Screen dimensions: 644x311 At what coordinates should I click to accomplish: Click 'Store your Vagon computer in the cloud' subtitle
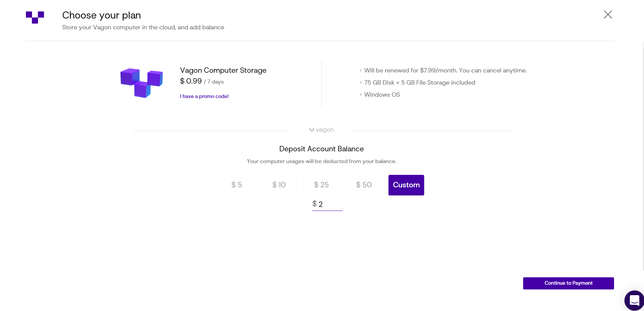pos(143,27)
